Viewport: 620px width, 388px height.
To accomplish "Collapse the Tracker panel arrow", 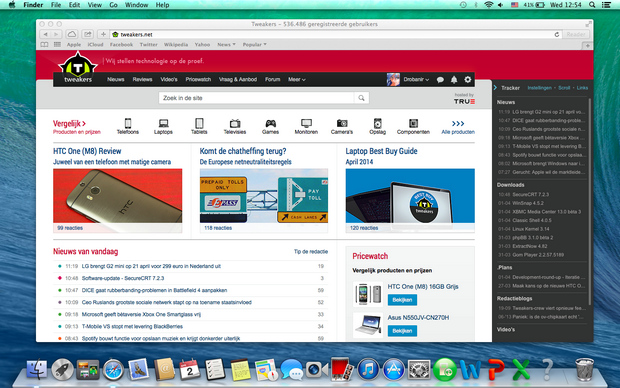I will click(x=495, y=88).
